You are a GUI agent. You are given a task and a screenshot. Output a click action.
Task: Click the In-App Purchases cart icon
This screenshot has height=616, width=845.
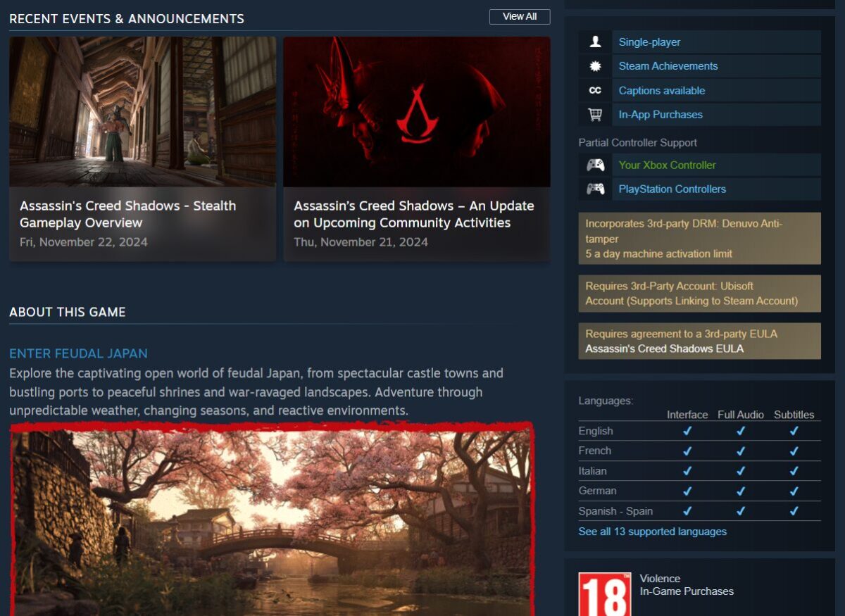595,115
